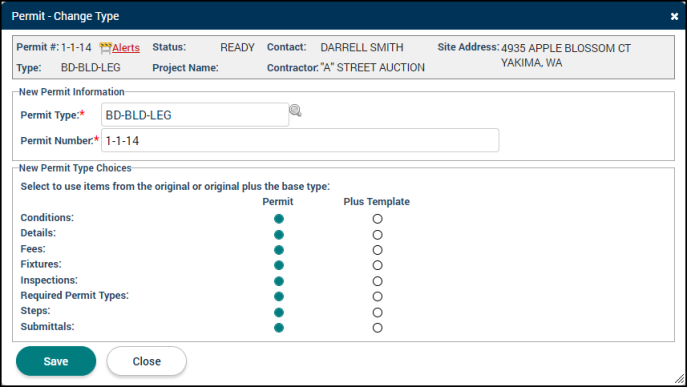Select Permit option for Submittals
The image size is (687, 387).
(279, 327)
